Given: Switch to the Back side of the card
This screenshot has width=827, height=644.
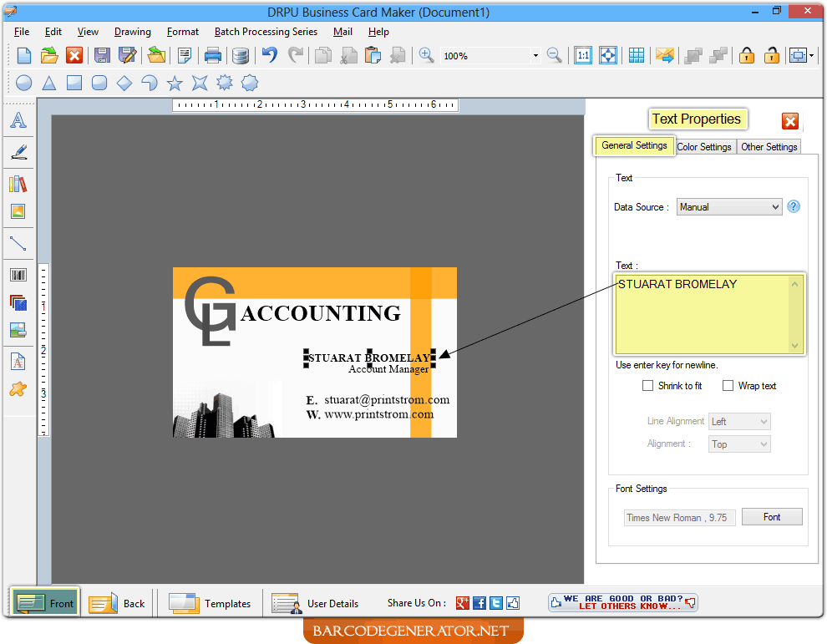Looking at the screenshot, I should pyautogui.click(x=117, y=602).
